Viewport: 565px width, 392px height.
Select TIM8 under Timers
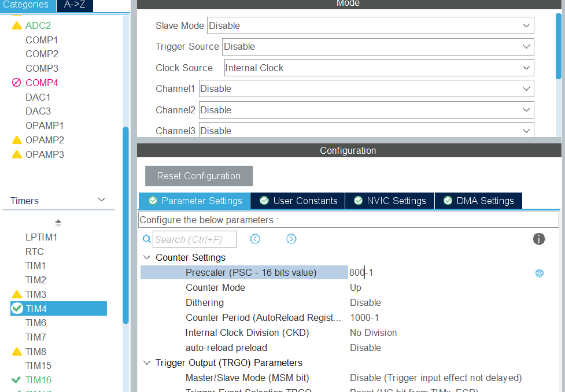pos(36,352)
